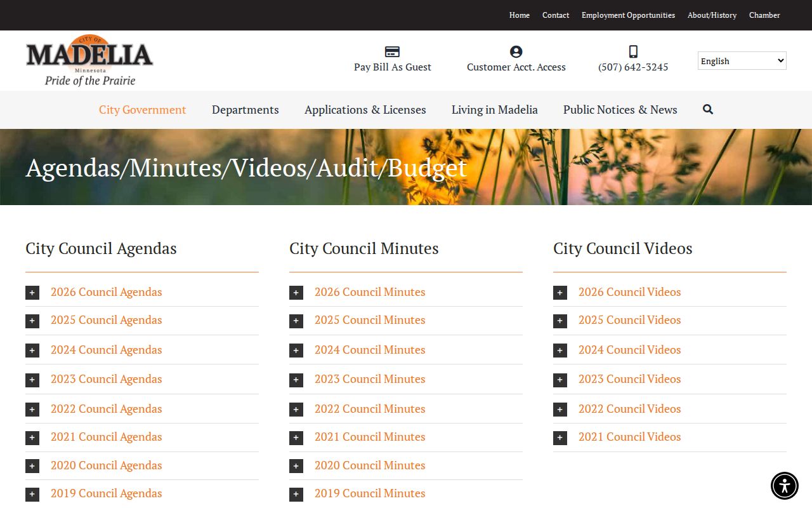The height and width of the screenshot is (508, 812).
Task: Open the English language dropdown
Action: tap(742, 61)
